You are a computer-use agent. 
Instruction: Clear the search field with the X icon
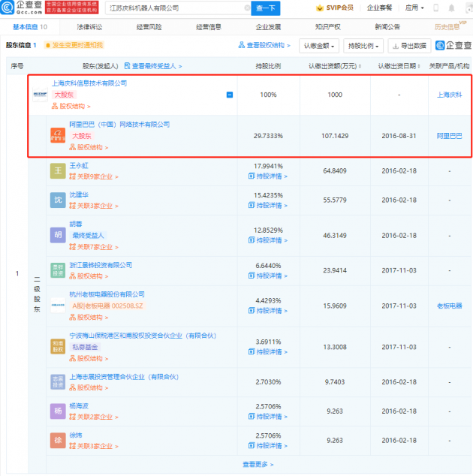[248, 8]
